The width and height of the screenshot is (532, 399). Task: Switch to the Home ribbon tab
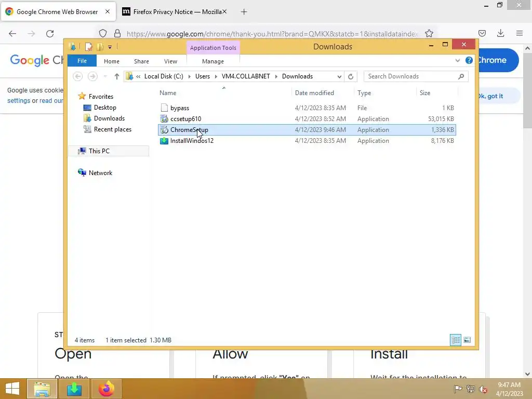tap(112, 61)
